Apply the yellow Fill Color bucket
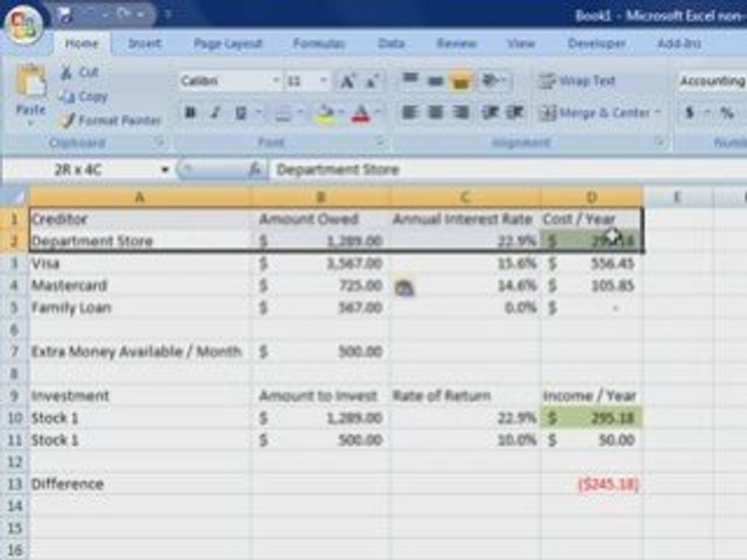Viewport: 747px width, 560px height. tap(325, 114)
